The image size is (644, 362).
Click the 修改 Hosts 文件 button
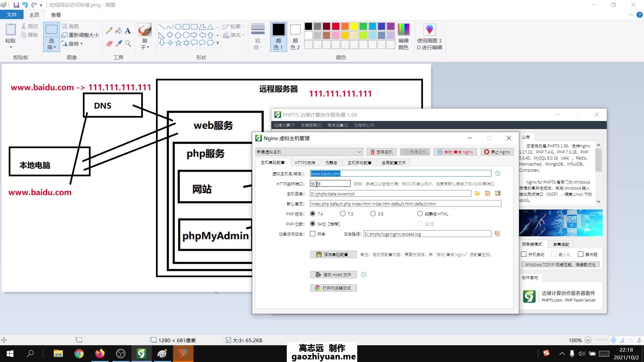333,275
